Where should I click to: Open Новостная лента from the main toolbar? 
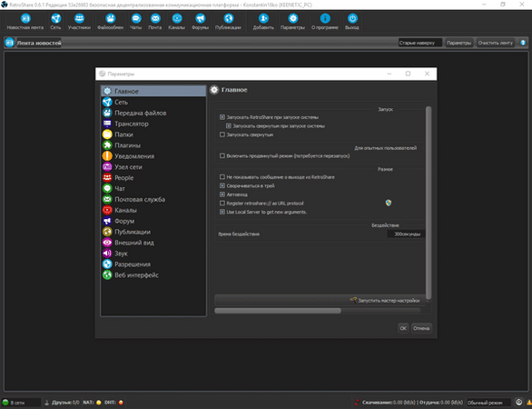coord(25,22)
